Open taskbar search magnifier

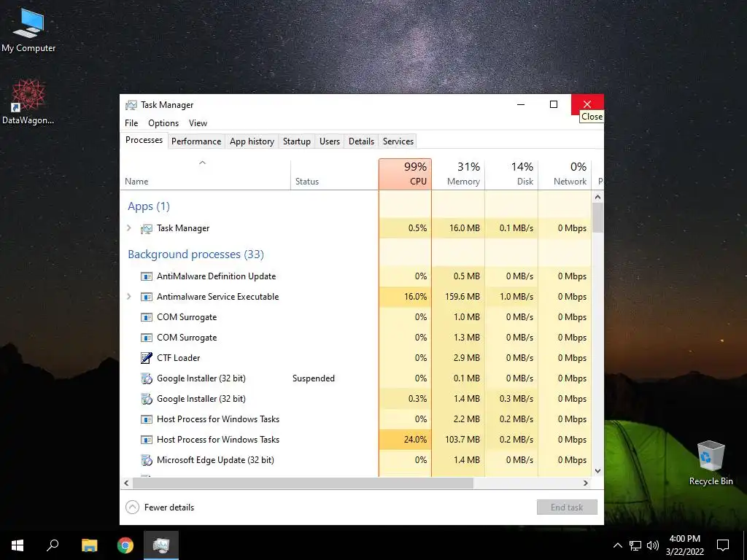[53, 545]
